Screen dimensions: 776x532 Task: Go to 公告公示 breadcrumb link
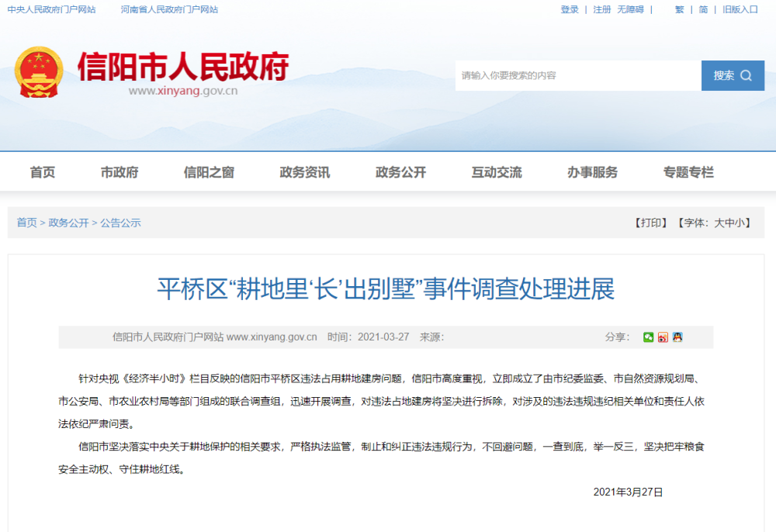click(120, 223)
